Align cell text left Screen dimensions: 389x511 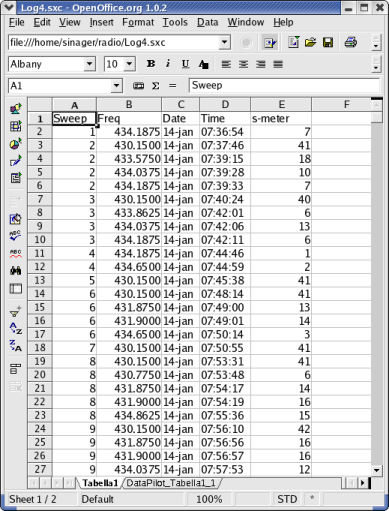coord(226,64)
